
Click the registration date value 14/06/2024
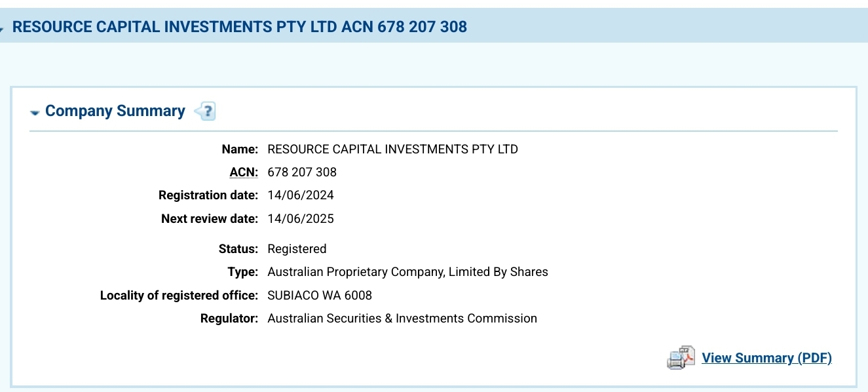click(301, 195)
